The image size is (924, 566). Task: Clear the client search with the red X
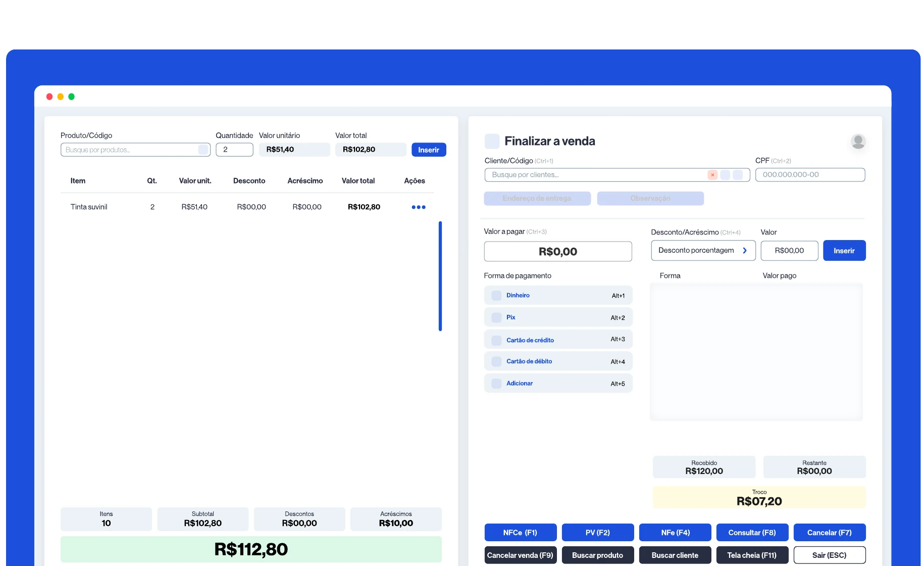[712, 175]
